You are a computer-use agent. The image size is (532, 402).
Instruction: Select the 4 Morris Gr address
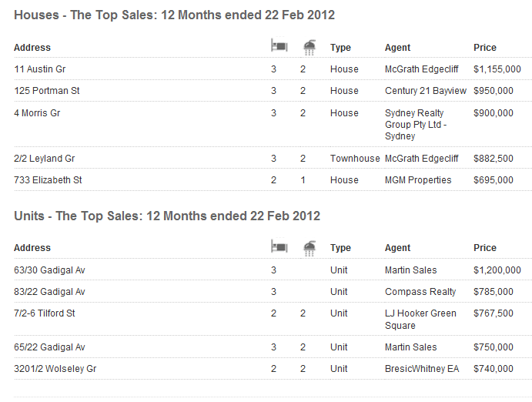coord(37,113)
